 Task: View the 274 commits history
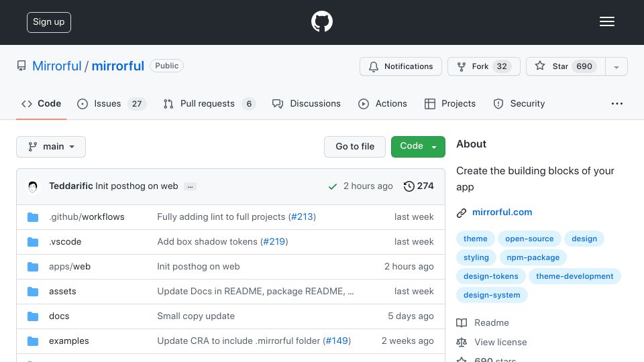419,186
